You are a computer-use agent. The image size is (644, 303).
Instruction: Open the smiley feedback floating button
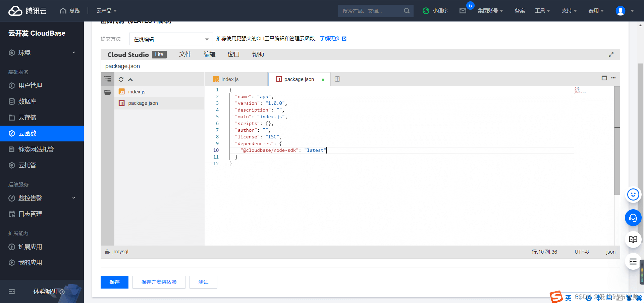(x=633, y=194)
